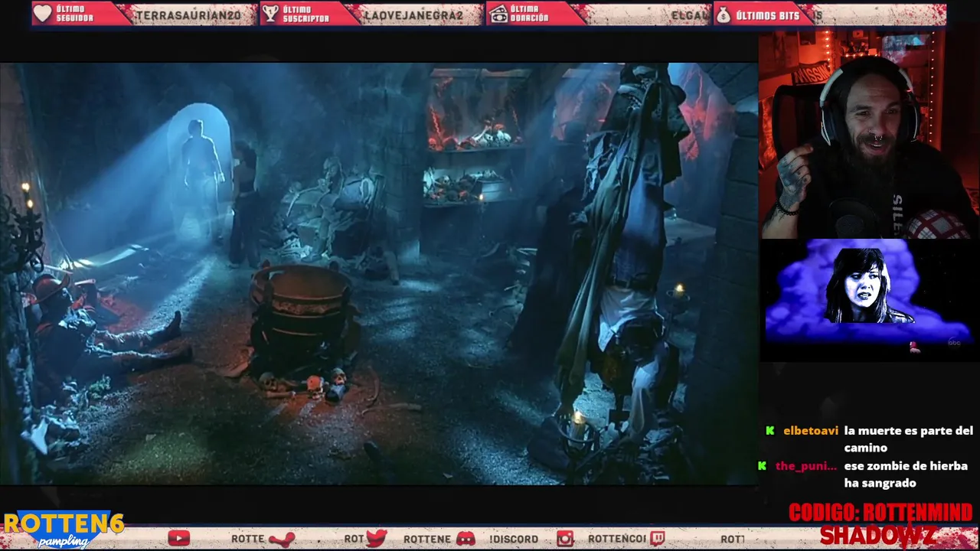Image resolution: width=980 pixels, height=551 pixels.
Task: Click the blue-tinted woman video inset
Action: point(868,298)
